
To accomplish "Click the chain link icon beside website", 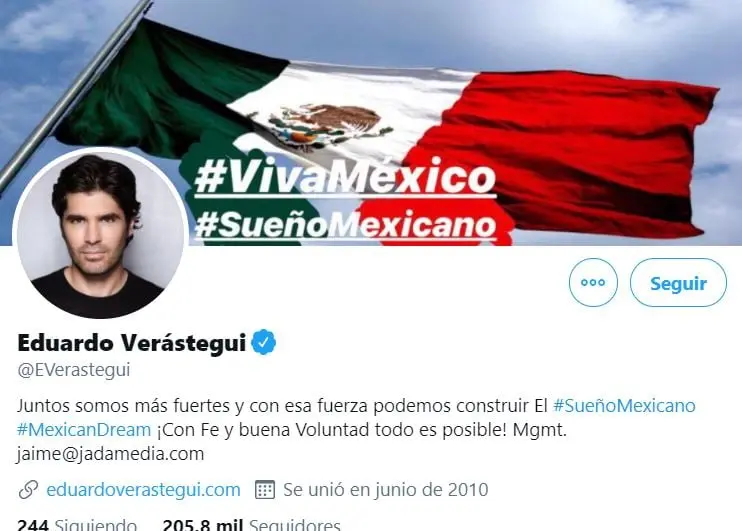I will pos(28,490).
